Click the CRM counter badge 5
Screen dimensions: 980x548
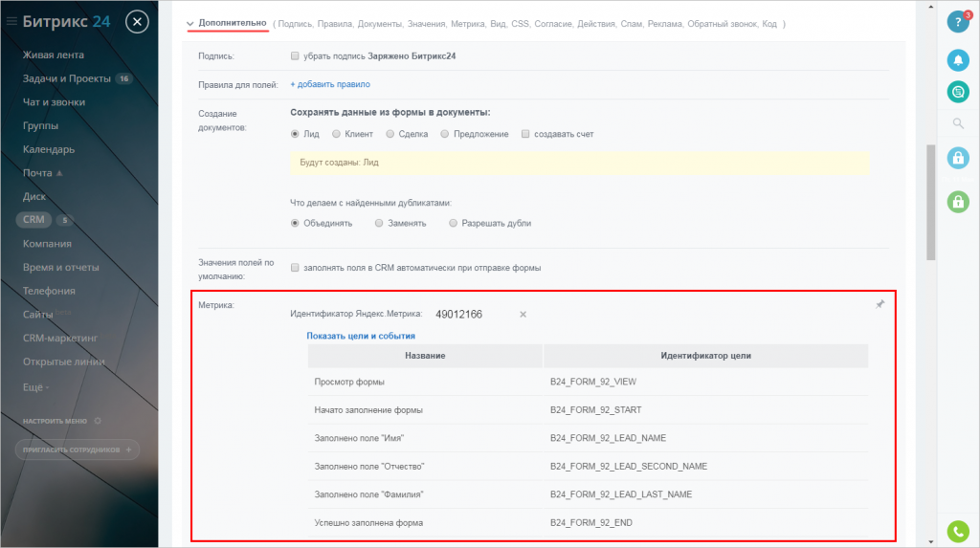click(64, 220)
